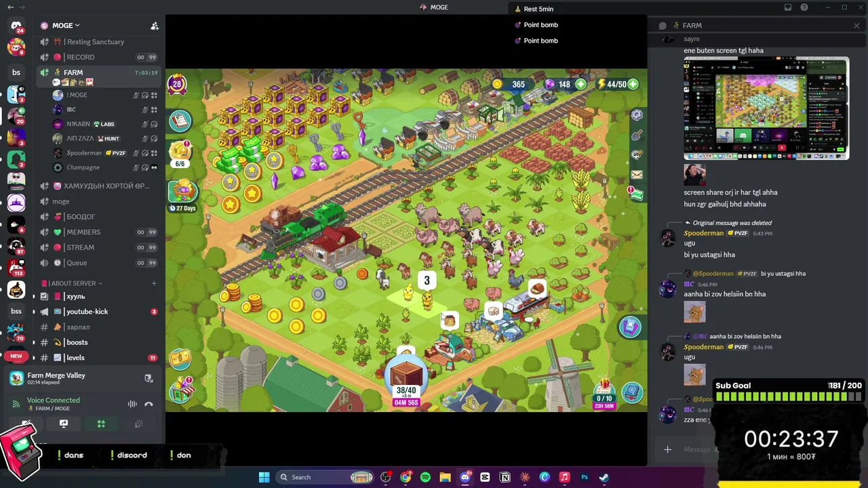The width and height of the screenshot is (868, 488).
Task: Open the game settings gear icon
Action: pos(637,115)
